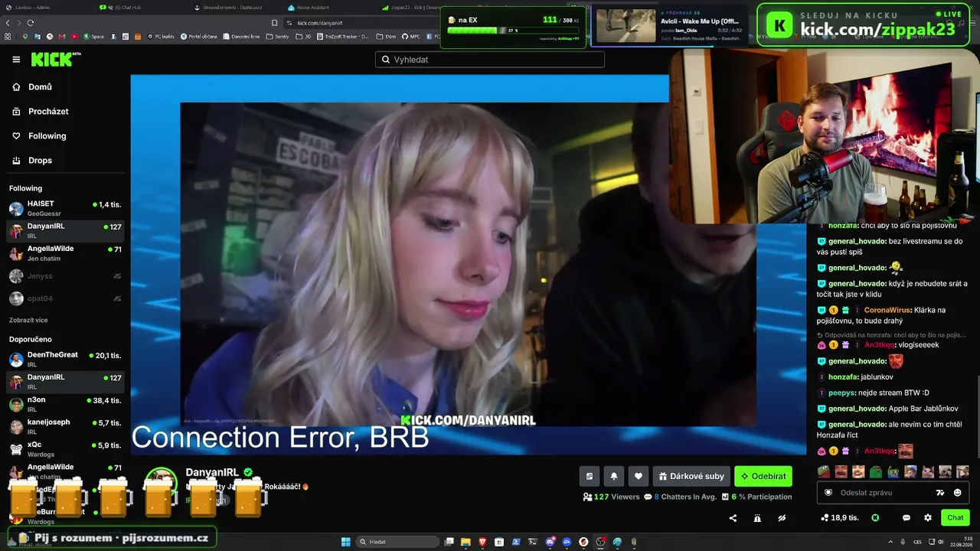The image size is (980, 551).
Task: Open the Windows Start menu
Action: tap(346, 542)
